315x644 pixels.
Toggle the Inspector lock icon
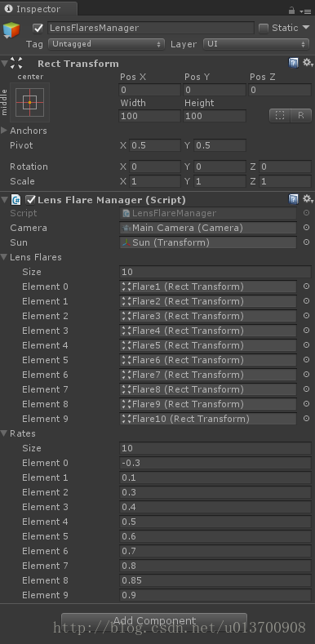[x=291, y=11]
